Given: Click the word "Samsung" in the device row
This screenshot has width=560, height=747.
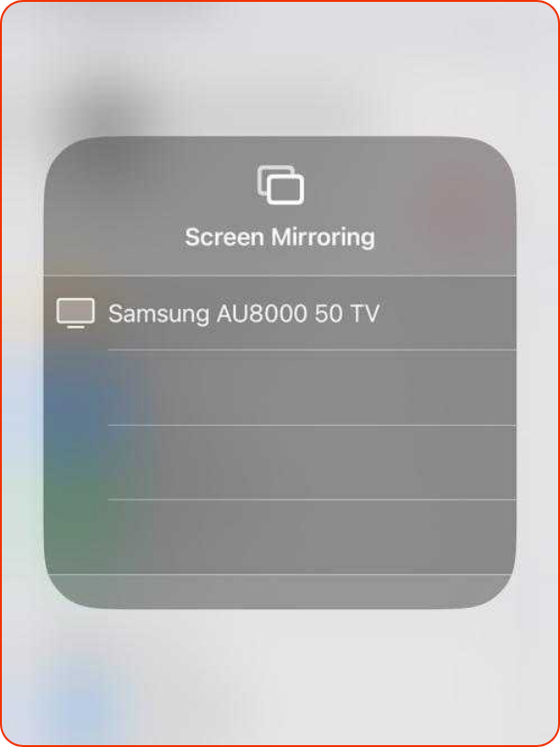Looking at the screenshot, I should click(x=159, y=315).
